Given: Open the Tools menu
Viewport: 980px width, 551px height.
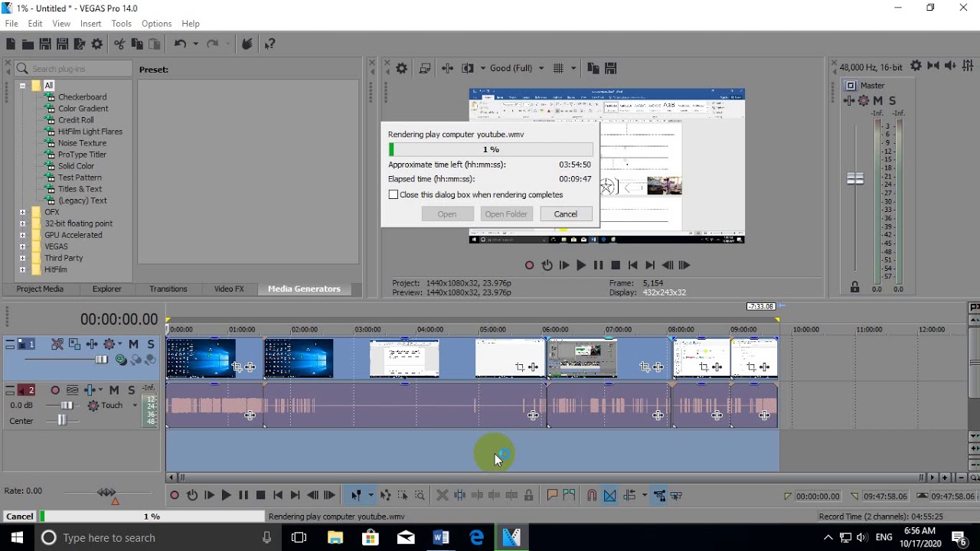Looking at the screenshot, I should (x=121, y=24).
